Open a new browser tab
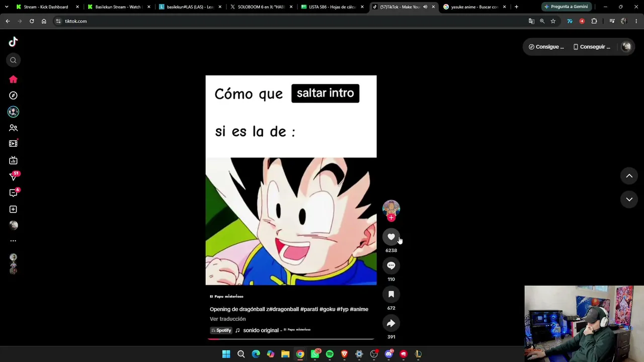The image size is (644, 362). click(516, 7)
